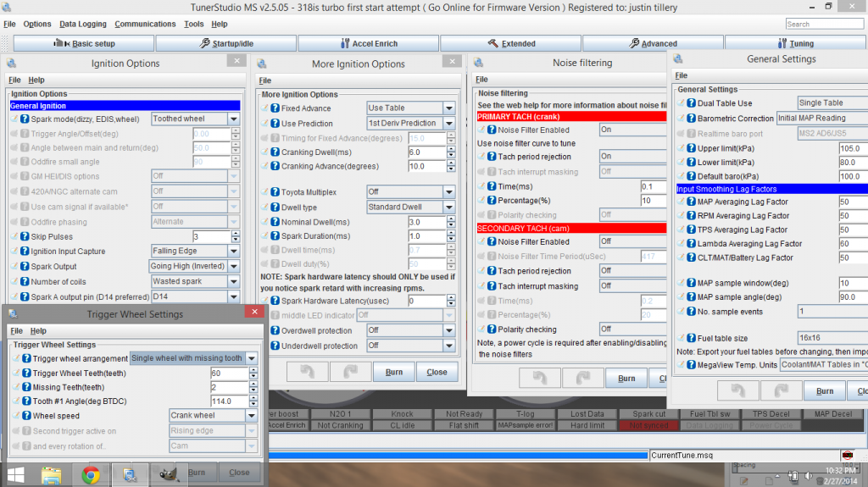Open help for Skip Pulses setting
Image resolution: width=868 pixels, height=487 pixels.
click(25, 236)
